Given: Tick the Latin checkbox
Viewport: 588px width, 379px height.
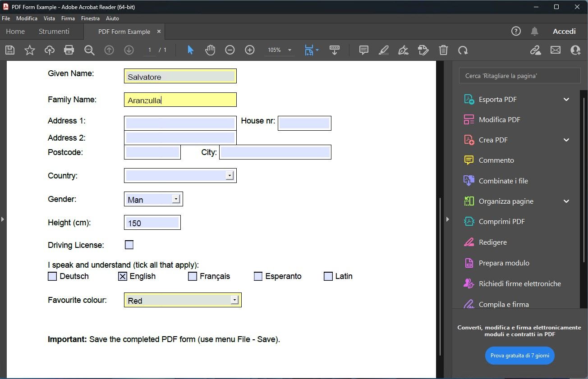Looking at the screenshot, I should pos(328,276).
